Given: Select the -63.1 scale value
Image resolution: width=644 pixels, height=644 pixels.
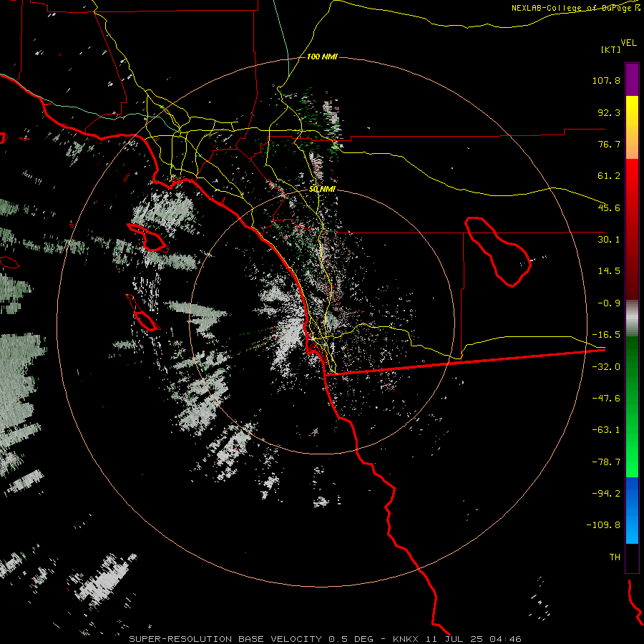Looking at the screenshot, I should click(x=606, y=430).
